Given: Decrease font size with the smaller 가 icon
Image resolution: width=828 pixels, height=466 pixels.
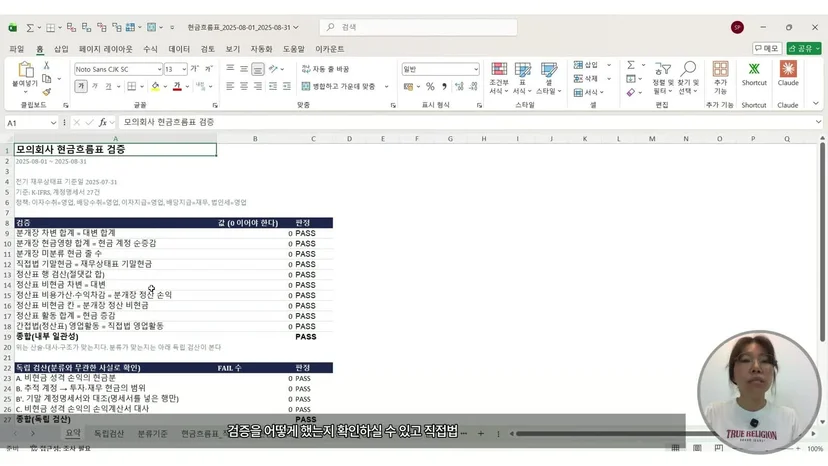Looking at the screenshot, I should tap(209, 69).
